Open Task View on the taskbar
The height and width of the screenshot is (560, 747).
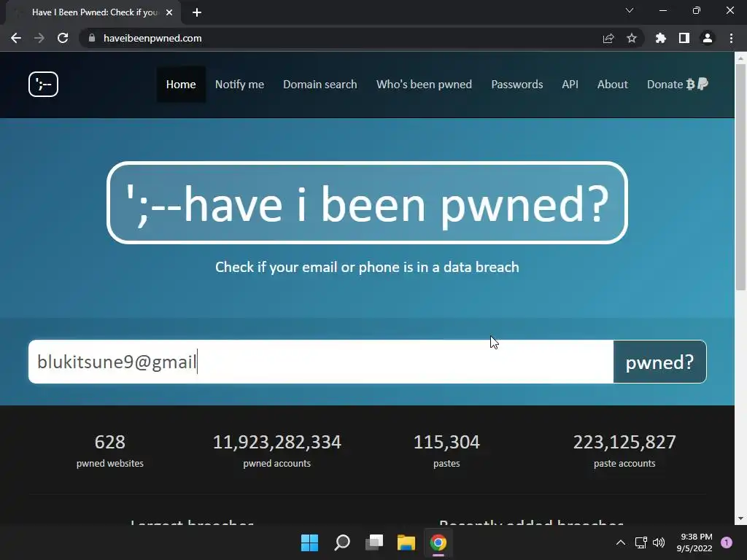coord(374,542)
